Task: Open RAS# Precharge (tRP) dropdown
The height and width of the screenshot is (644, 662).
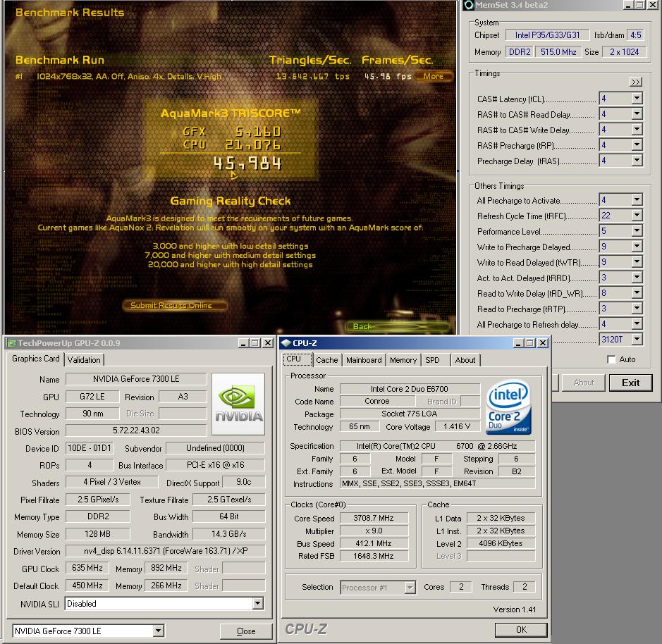Action: [637, 145]
